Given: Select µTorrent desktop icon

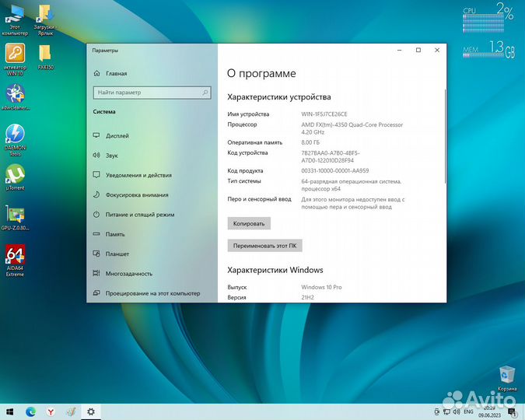Looking at the screenshot, I should [x=15, y=177].
